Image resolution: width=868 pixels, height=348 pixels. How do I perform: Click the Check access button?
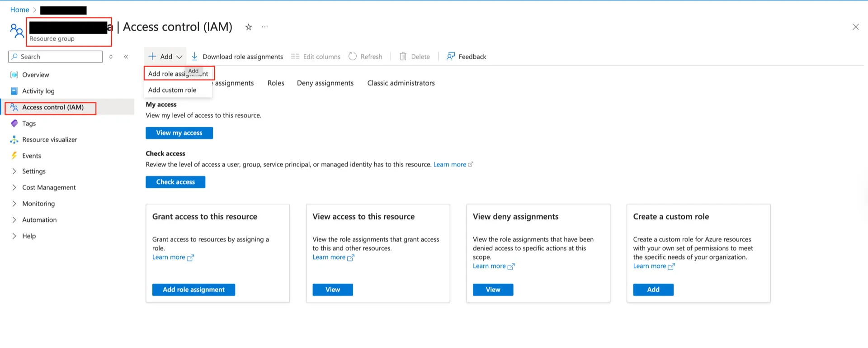coord(175,182)
